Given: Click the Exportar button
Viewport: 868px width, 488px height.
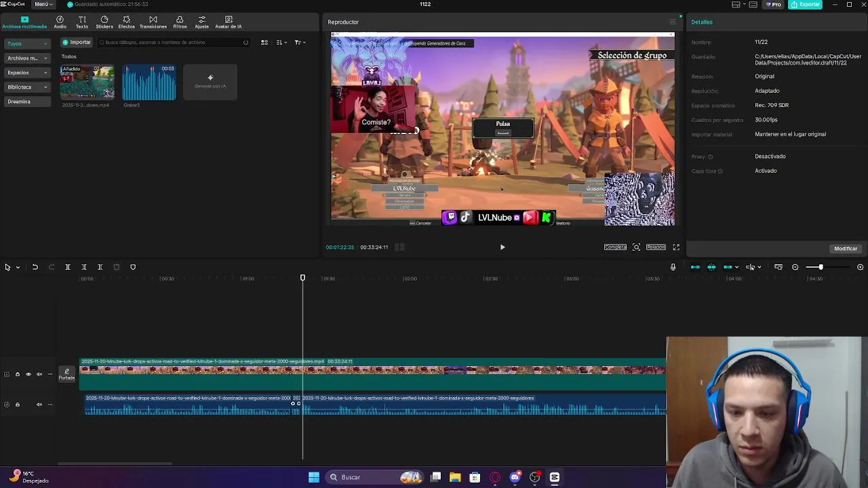Looking at the screenshot, I should point(806,4).
